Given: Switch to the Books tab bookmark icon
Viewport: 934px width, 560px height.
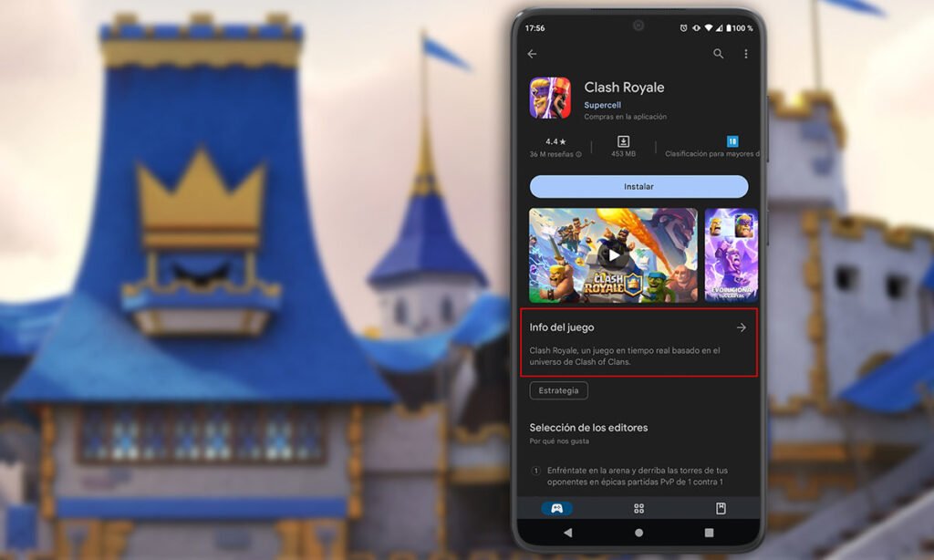Looking at the screenshot, I should pos(721,508).
